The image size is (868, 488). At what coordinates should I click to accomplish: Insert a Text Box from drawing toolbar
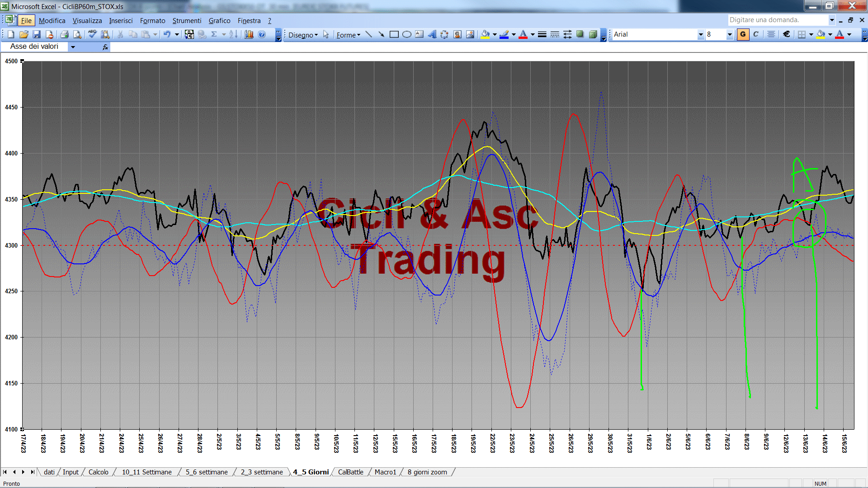[x=420, y=34]
